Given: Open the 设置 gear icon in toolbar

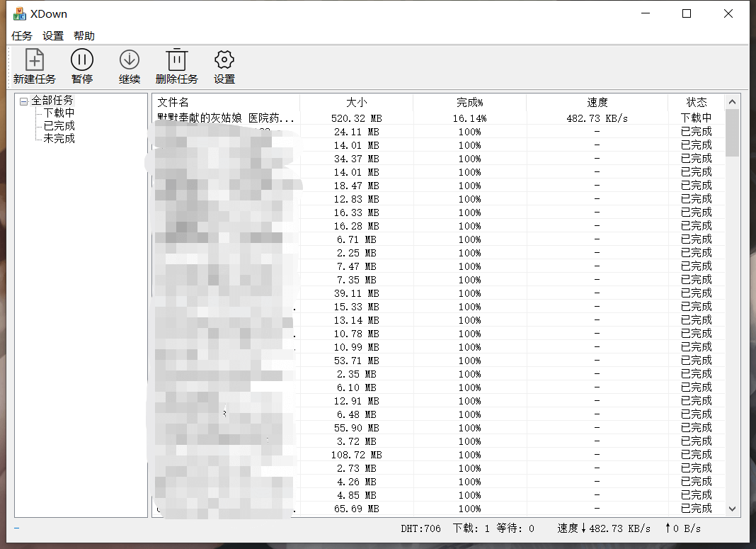Looking at the screenshot, I should click(x=224, y=60).
